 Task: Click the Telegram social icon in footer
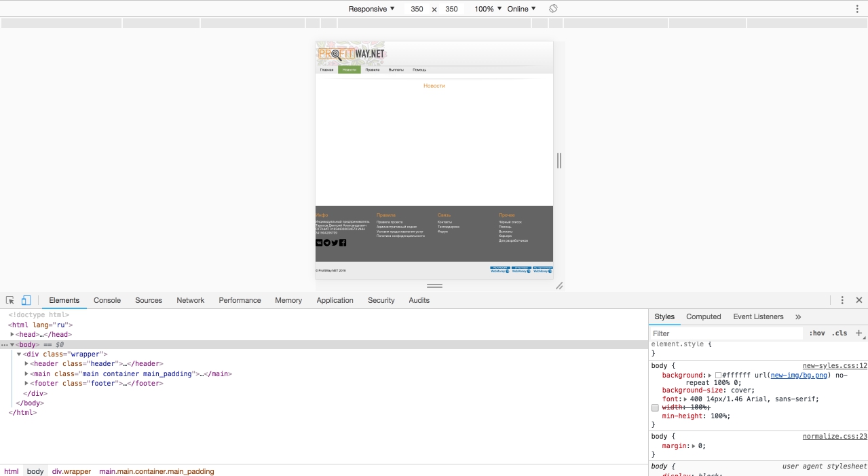(327, 242)
